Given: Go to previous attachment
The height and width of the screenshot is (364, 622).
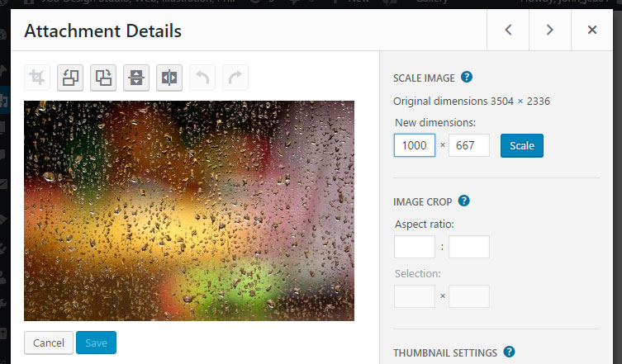Looking at the screenshot, I should 508,30.
